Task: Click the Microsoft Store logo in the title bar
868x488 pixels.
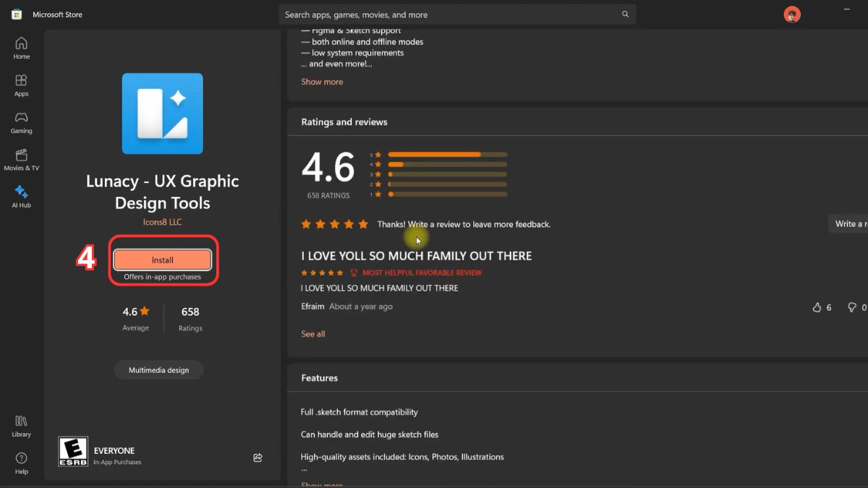Action: click(17, 14)
